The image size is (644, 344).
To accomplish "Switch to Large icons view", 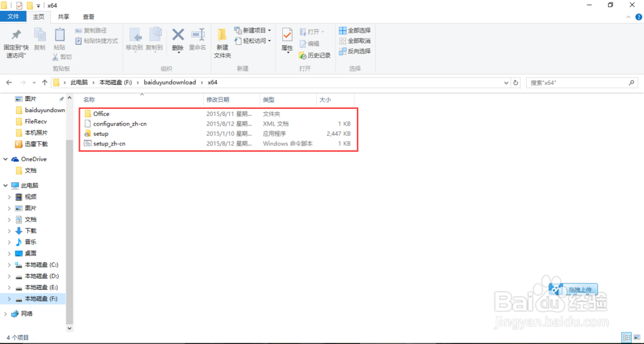I will (636, 338).
